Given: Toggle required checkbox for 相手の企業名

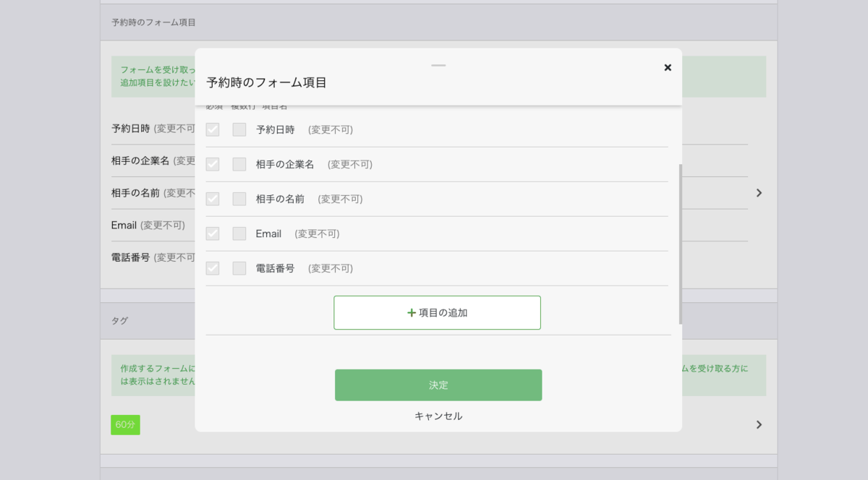Looking at the screenshot, I should 213,164.
